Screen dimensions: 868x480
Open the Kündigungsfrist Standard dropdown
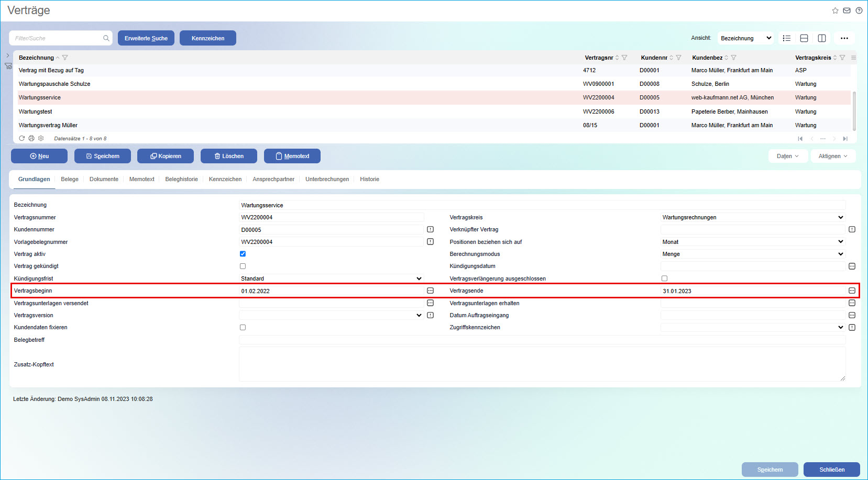(331, 278)
